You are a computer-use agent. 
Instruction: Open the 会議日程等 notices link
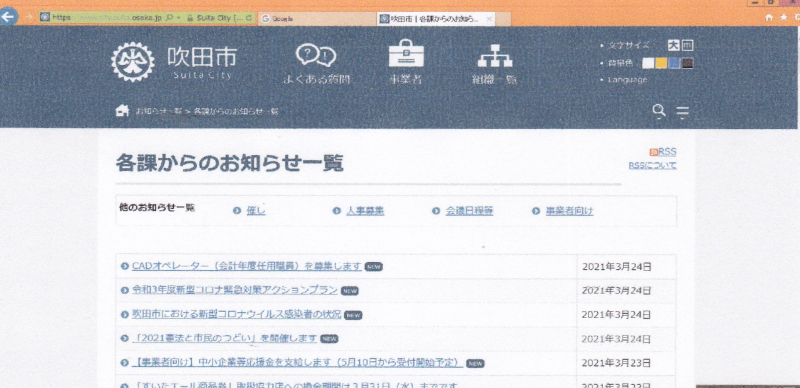point(469,211)
